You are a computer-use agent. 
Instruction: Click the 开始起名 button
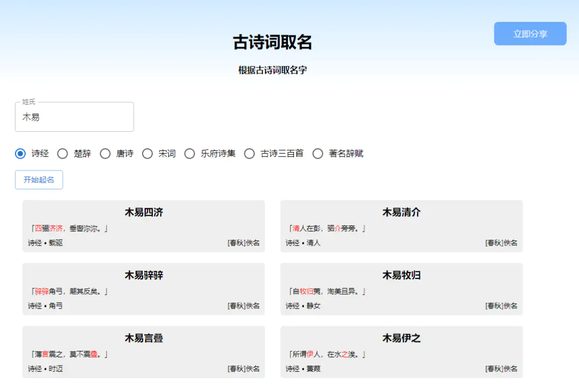click(39, 180)
